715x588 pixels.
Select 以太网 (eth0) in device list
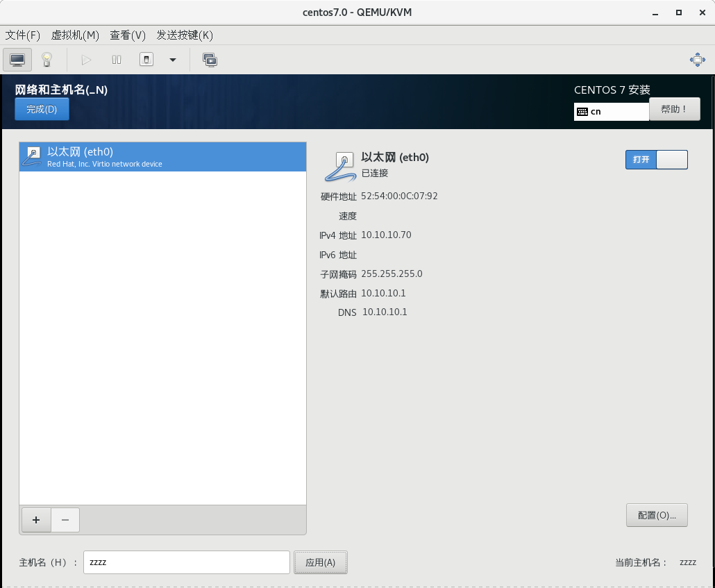click(163, 157)
